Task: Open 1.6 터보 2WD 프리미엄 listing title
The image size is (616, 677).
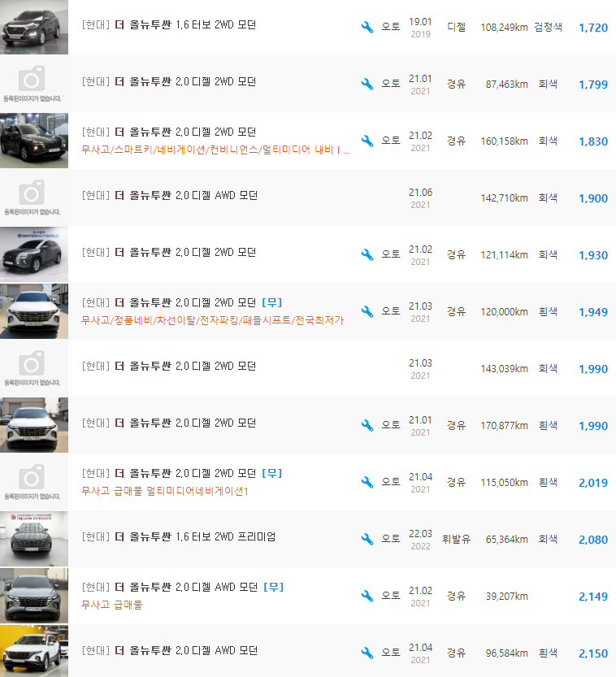Action: point(179,536)
